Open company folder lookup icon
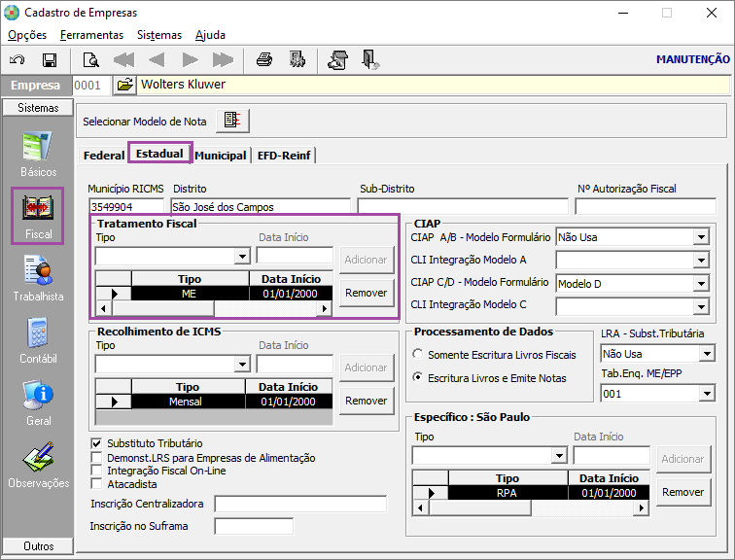The image size is (735, 560). click(x=124, y=86)
